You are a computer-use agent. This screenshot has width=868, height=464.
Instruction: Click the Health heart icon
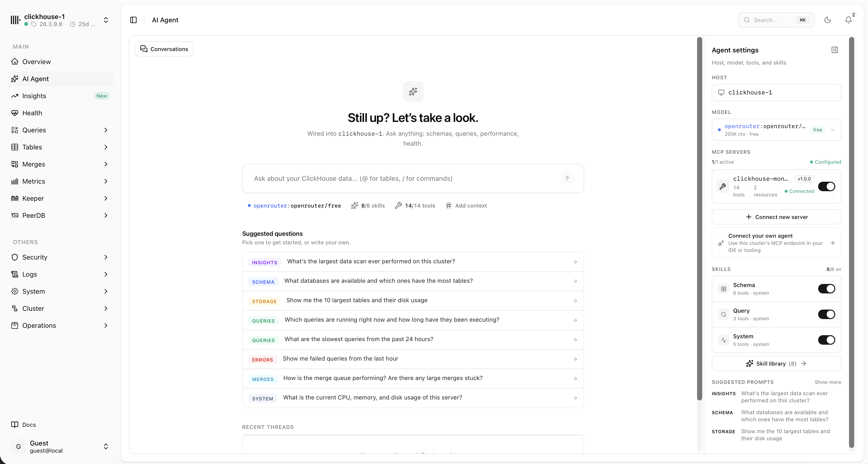(14, 113)
